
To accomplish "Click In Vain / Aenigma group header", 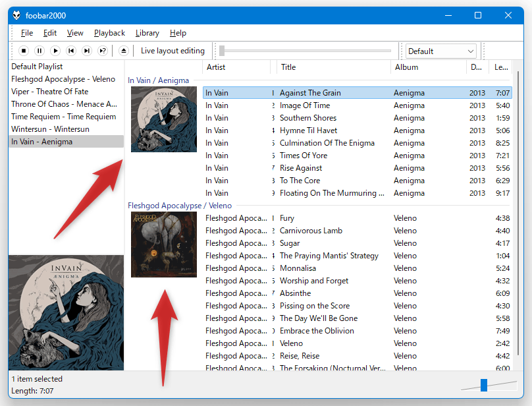I will [158, 80].
